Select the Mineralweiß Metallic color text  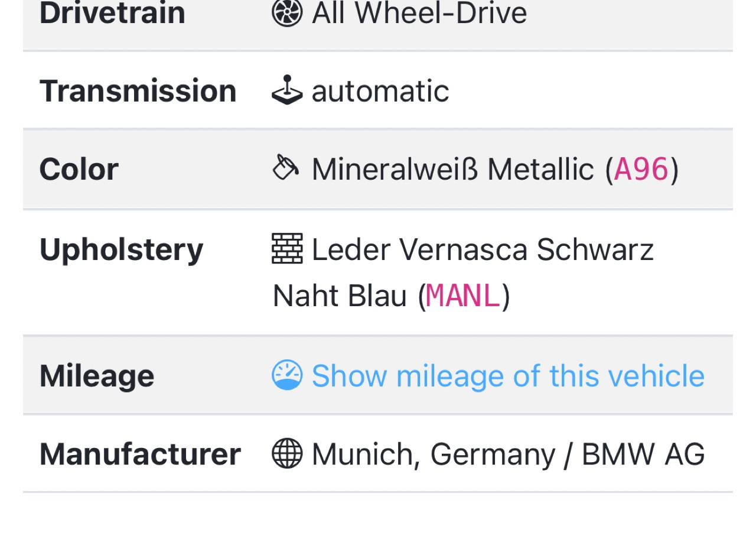point(452,170)
